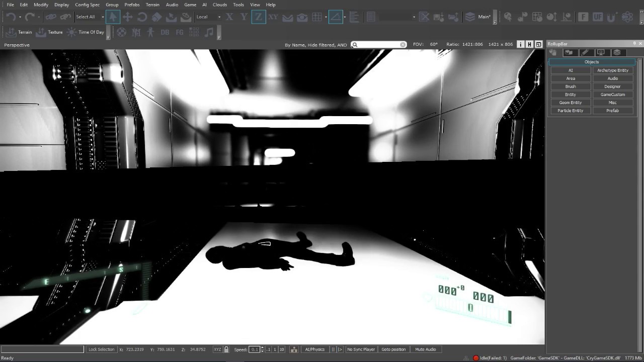Viewport: 644px width, 362px height.
Task: Click the Goto position button
Action: (393, 349)
